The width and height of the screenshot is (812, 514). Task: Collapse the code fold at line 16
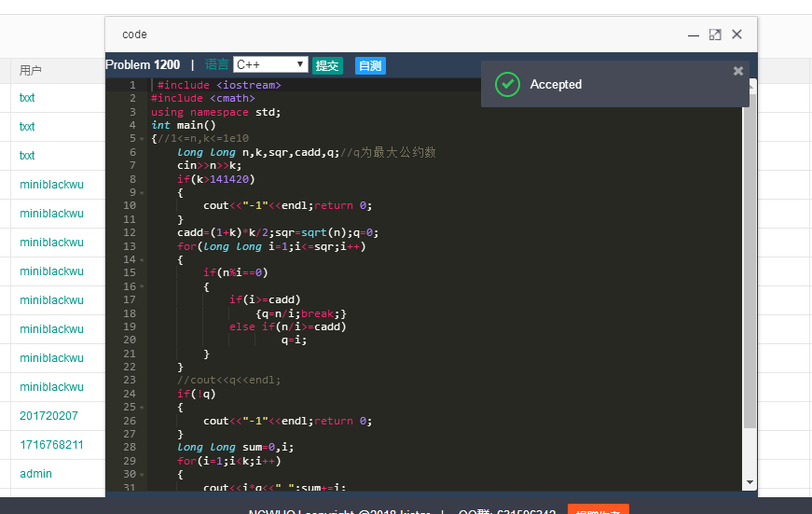pyautogui.click(x=142, y=286)
